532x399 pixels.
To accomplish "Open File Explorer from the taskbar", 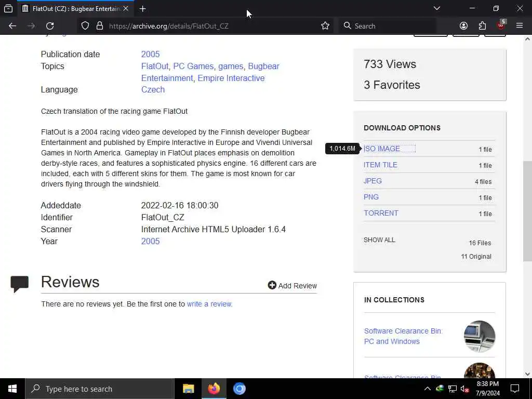I will tap(188, 389).
